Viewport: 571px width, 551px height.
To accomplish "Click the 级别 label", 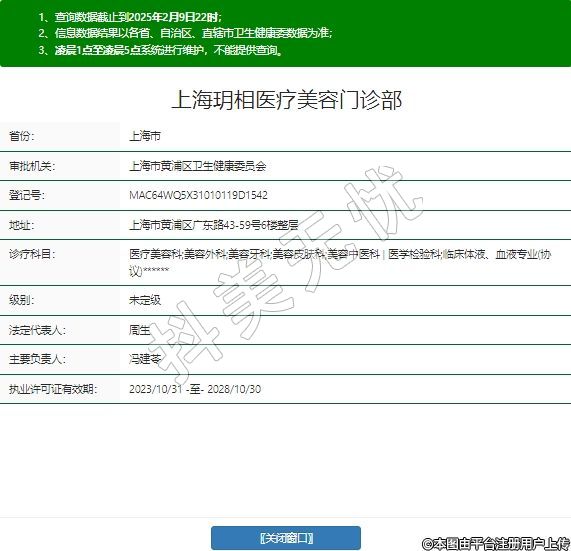I will [21, 300].
